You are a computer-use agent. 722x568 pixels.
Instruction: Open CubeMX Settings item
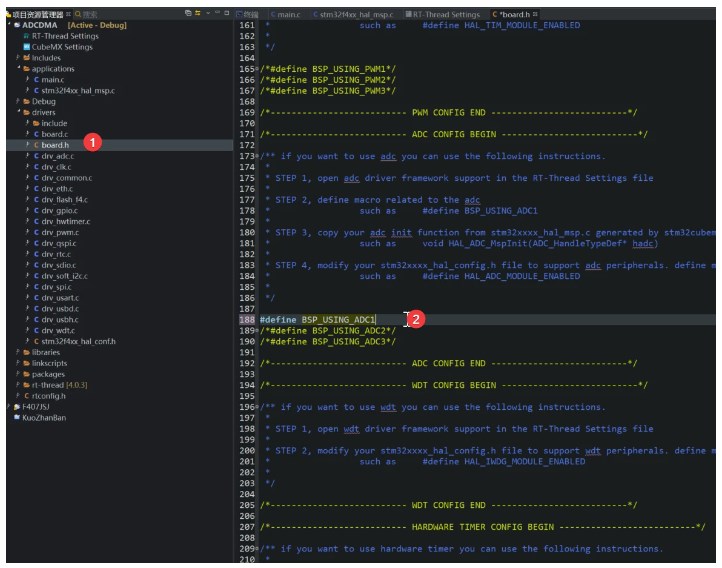coord(62,47)
